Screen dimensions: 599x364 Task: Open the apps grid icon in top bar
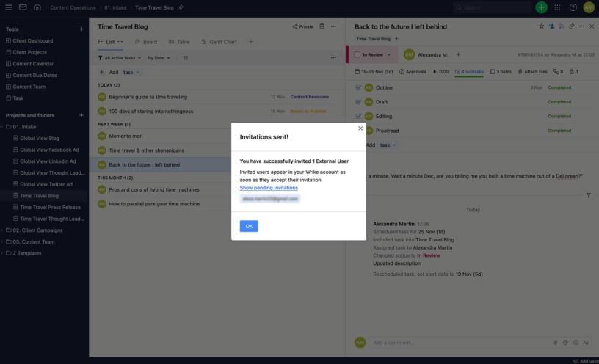pyautogui.click(x=558, y=7)
